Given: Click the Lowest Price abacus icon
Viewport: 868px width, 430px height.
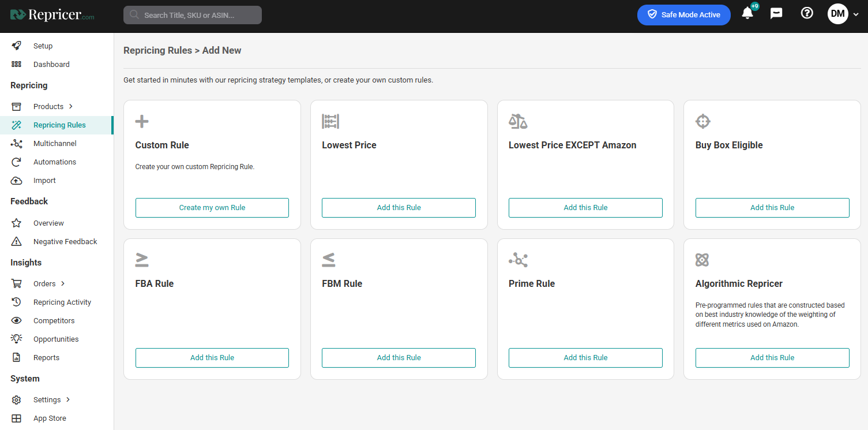Looking at the screenshot, I should pyautogui.click(x=330, y=121).
